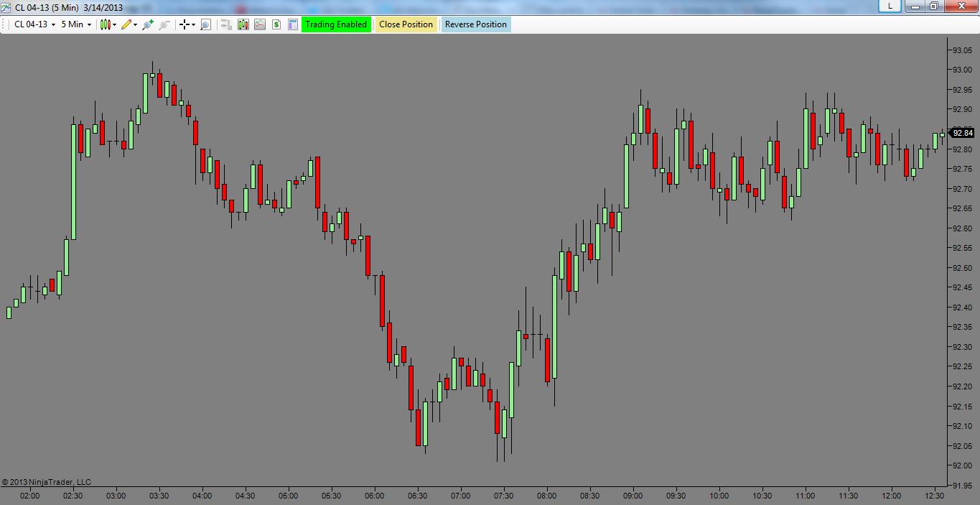Screen dimensions: 980x505
Task: Click the 92.50 price axis label
Action: (x=961, y=268)
